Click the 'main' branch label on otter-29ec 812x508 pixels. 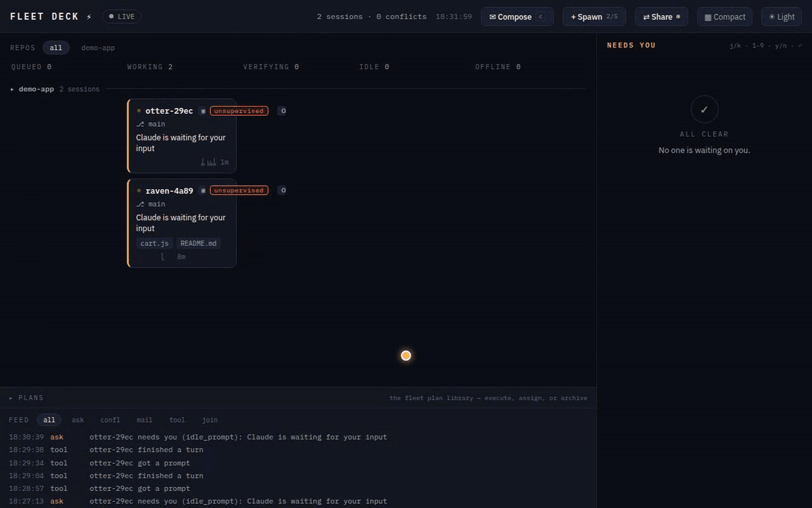point(156,124)
